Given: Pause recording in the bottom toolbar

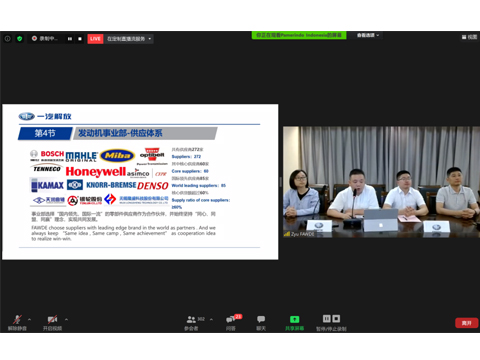Looking at the screenshot, I should [x=327, y=319].
